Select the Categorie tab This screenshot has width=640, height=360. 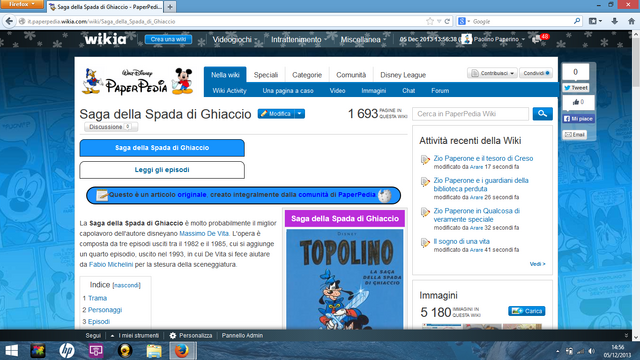tap(307, 75)
